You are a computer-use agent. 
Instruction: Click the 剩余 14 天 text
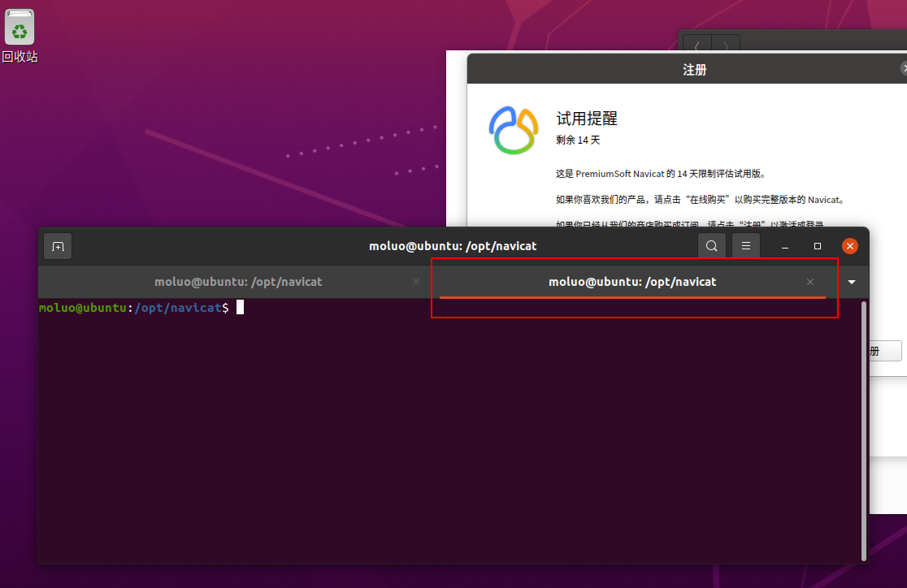(x=578, y=140)
